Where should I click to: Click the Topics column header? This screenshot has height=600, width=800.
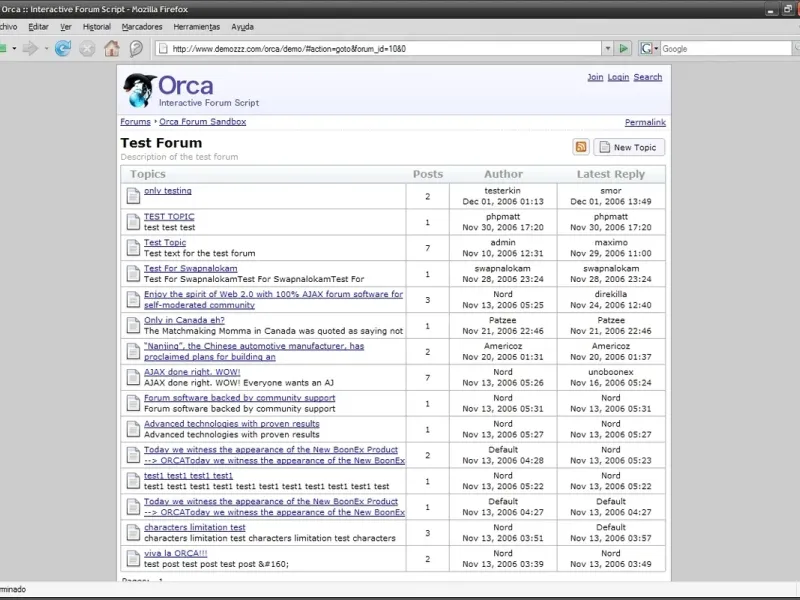click(148, 174)
